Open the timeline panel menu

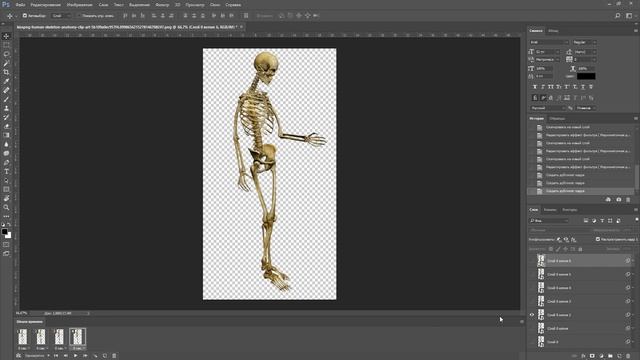click(x=522, y=322)
